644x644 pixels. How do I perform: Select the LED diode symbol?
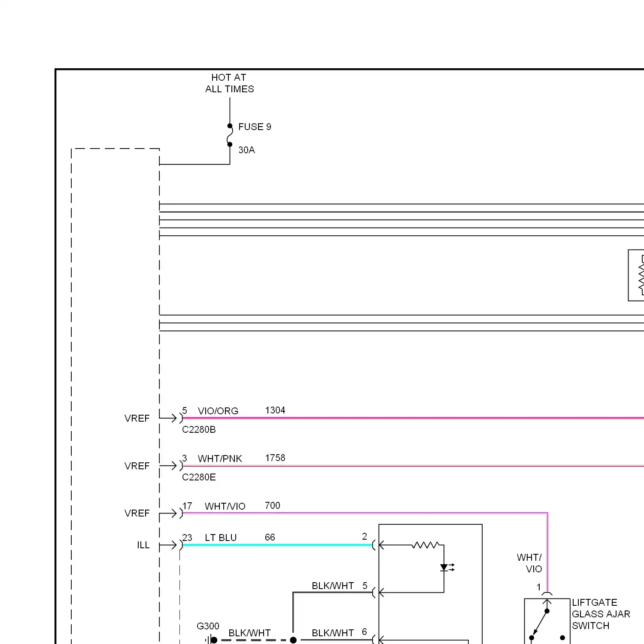tap(447, 568)
